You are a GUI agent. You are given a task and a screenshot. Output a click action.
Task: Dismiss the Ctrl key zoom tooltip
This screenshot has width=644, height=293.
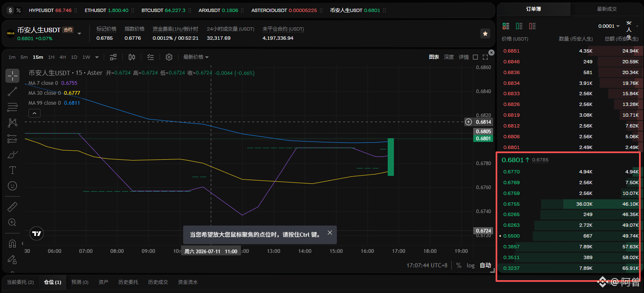pyautogui.click(x=330, y=233)
